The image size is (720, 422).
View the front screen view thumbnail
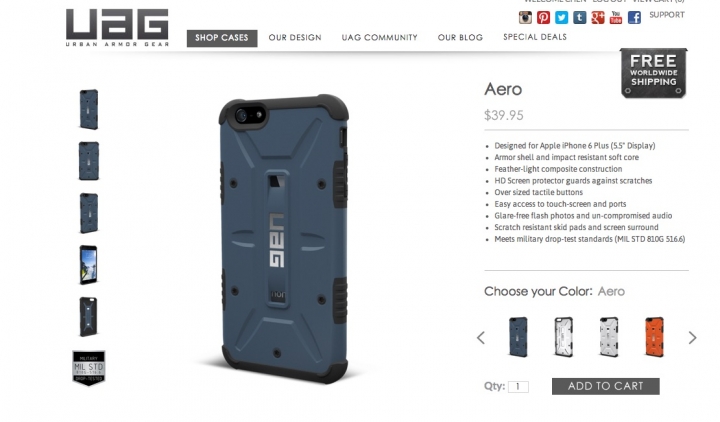(89, 265)
